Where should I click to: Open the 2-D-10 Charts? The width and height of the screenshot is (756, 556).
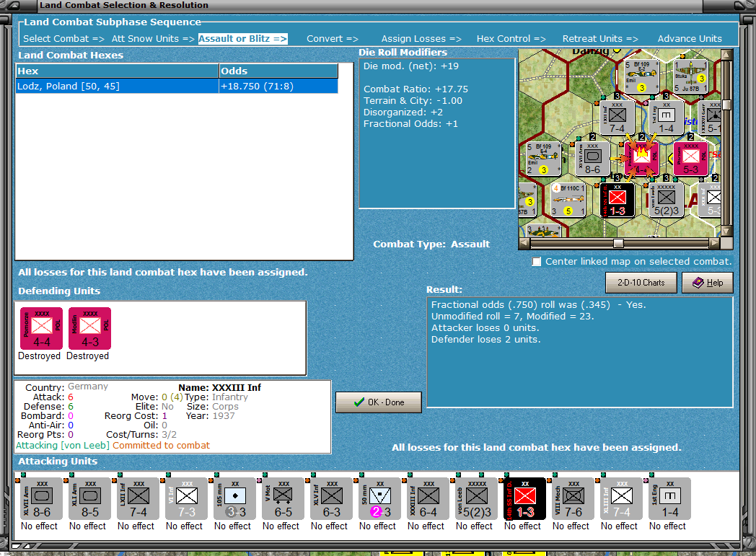[641, 283]
